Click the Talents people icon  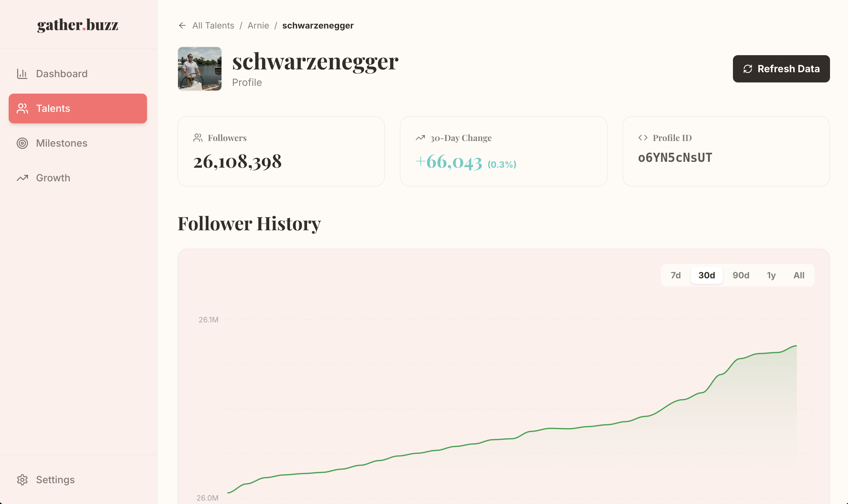(x=22, y=108)
